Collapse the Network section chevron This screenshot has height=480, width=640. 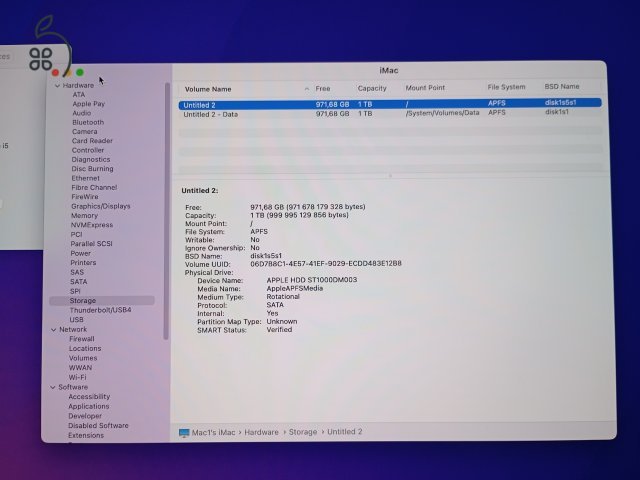pos(53,329)
